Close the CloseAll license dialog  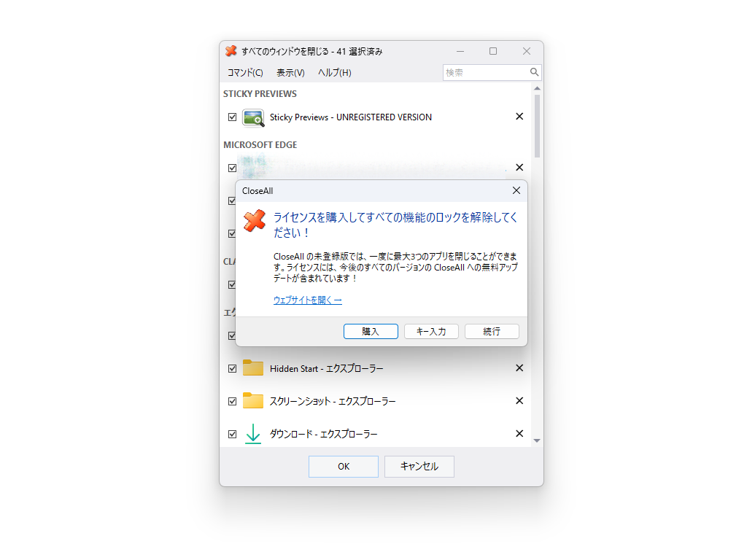pyautogui.click(x=516, y=190)
